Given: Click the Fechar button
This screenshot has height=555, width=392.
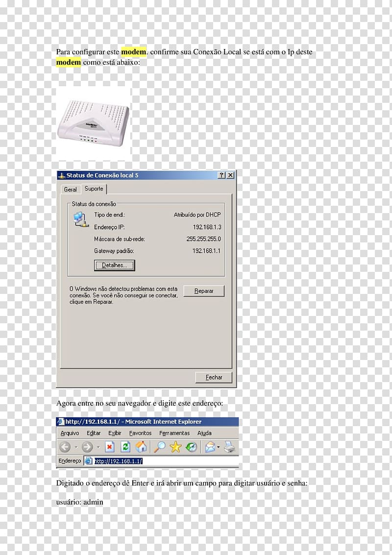Looking at the screenshot, I should 214,377.
